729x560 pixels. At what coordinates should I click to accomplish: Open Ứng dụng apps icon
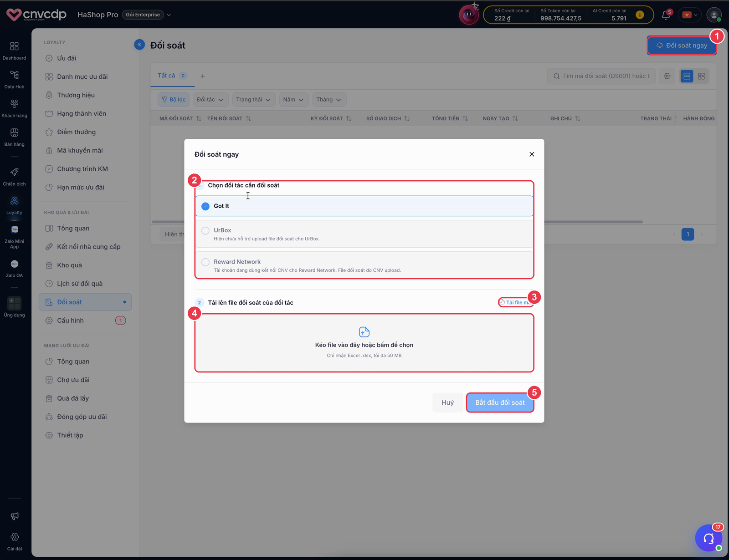coord(14,307)
